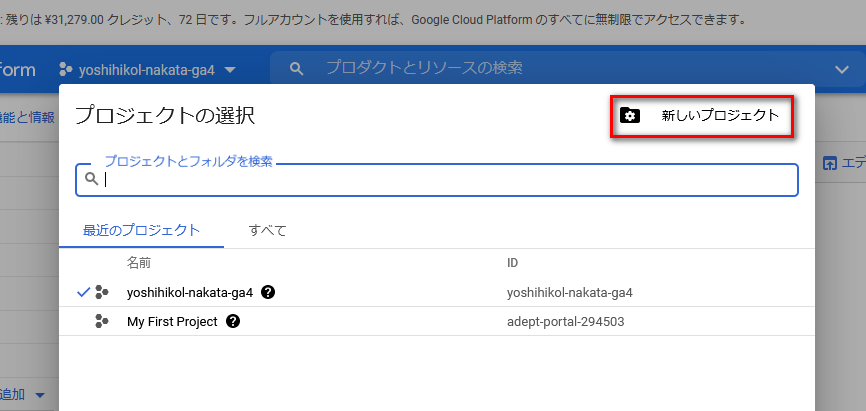The width and height of the screenshot is (866, 411).
Task: Click the checkmark on the selected project row
Action: click(x=83, y=292)
